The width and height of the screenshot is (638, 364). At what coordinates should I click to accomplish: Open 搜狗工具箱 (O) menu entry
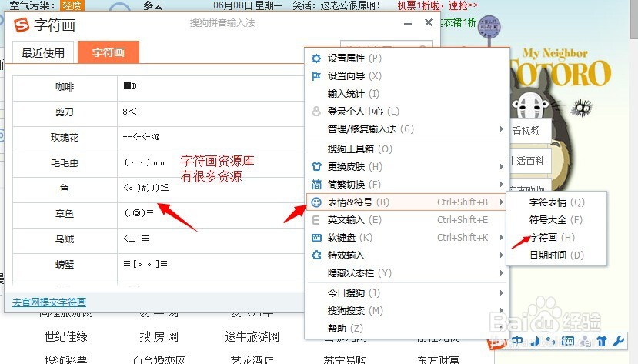[407, 149]
